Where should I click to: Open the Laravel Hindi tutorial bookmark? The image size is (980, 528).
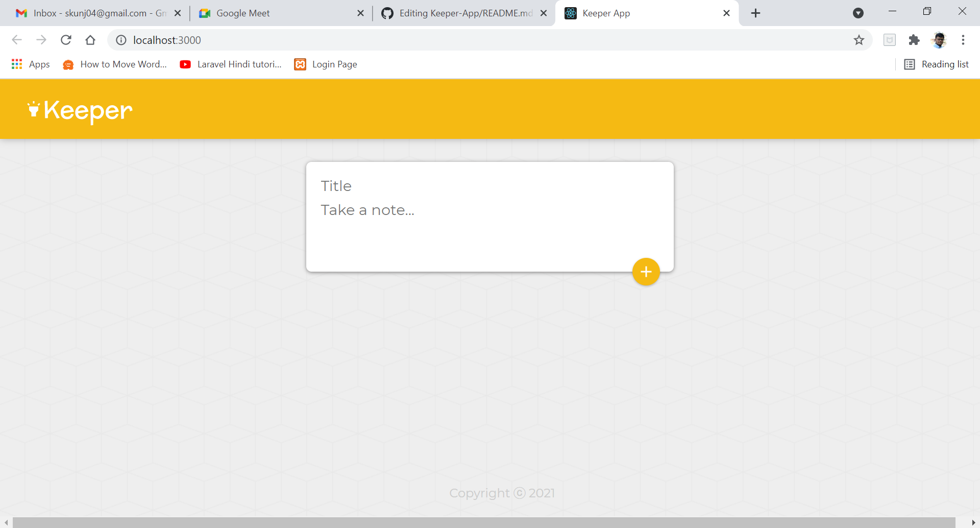coord(231,64)
